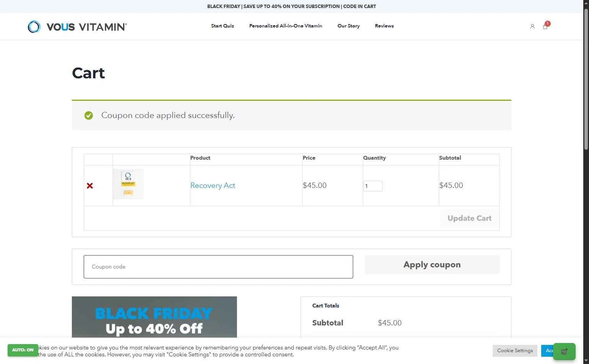Click the green floating cart button

(x=564, y=351)
